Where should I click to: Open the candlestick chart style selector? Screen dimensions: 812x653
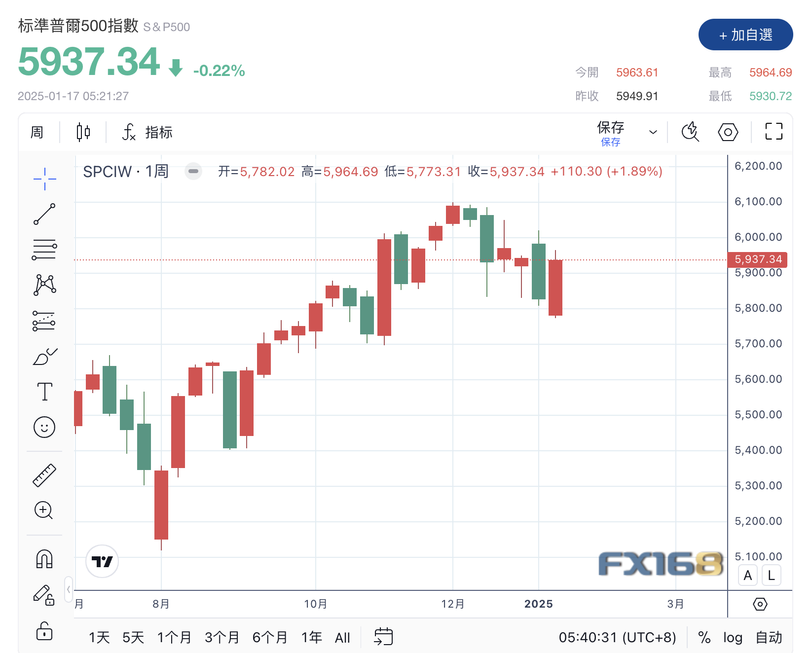83,132
